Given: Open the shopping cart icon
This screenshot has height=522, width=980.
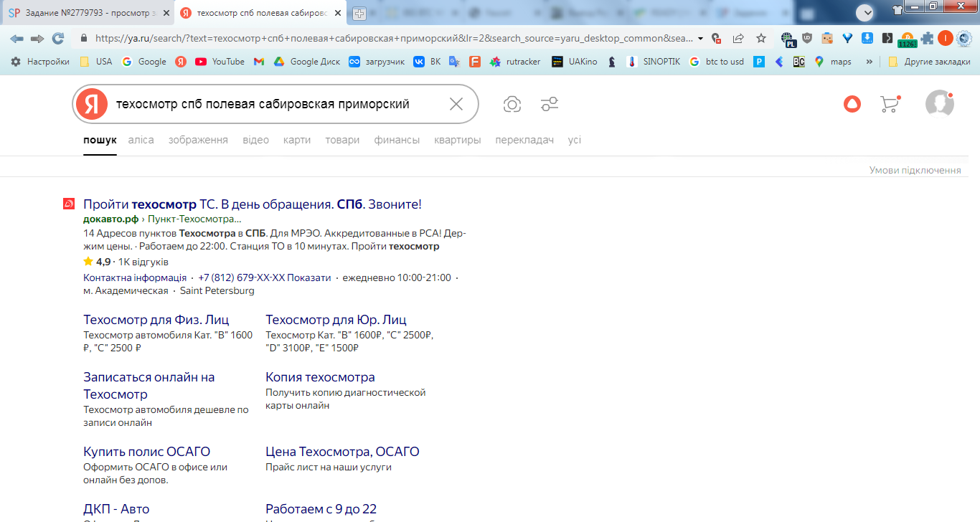Looking at the screenshot, I should [x=890, y=104].
